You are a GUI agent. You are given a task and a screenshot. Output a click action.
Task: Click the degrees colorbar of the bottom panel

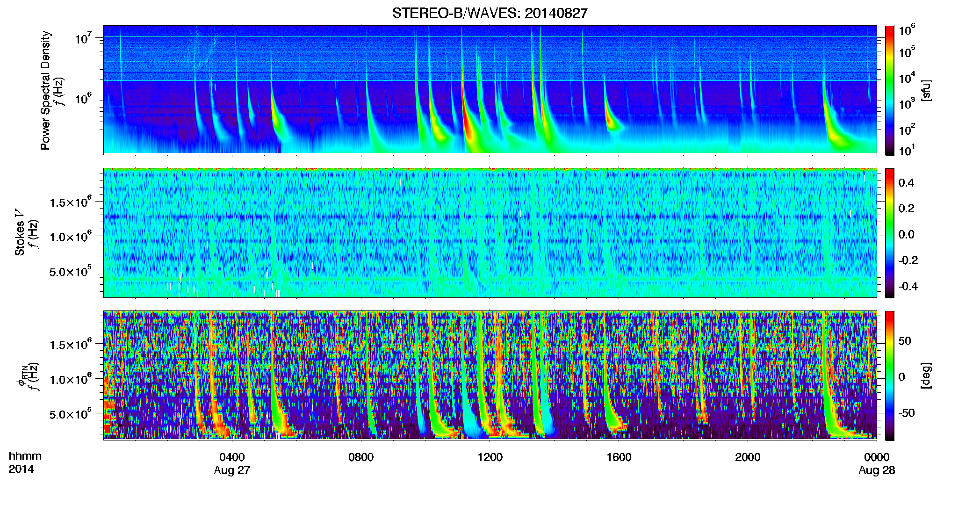pos(890,375)
